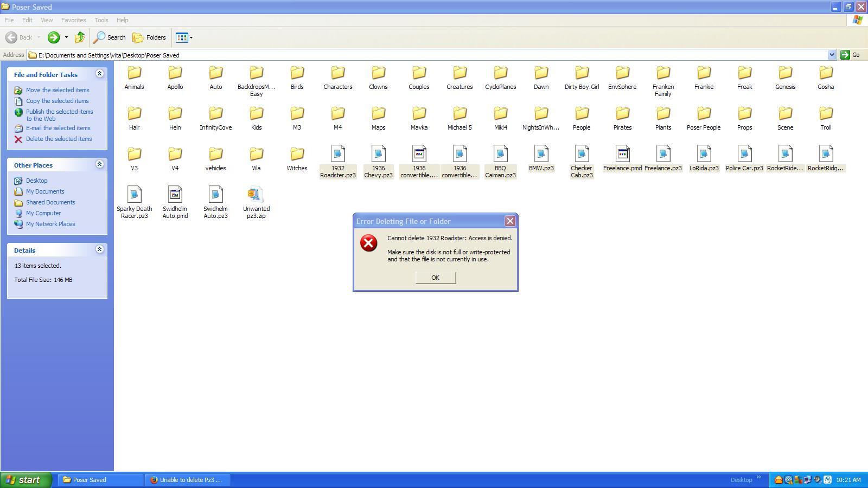Select the BBQ Caiman.pz3 file icon
This screenshot has width=868, height=488.
[500, 154]
